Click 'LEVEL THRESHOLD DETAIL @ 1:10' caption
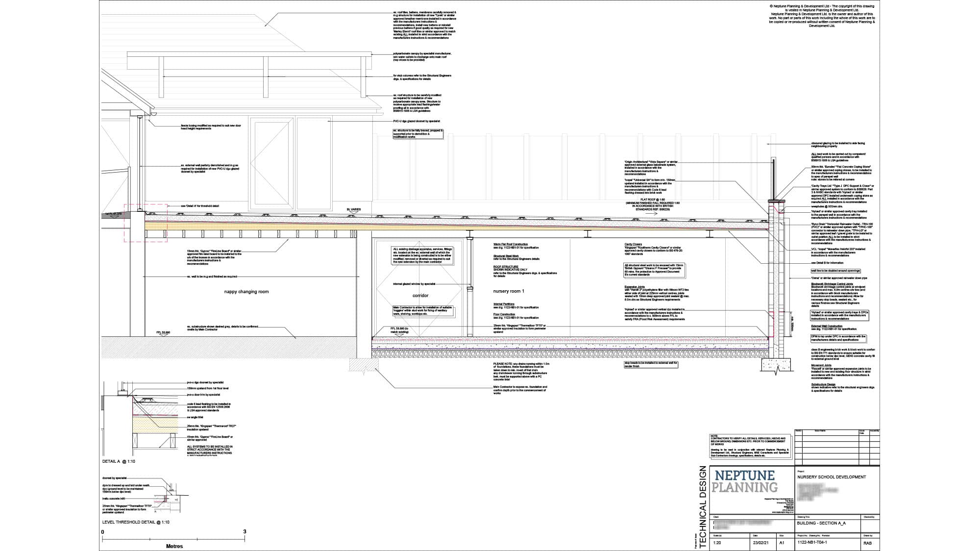The width and height of the screenshot is (980, 551). click(x=136, y=522)
